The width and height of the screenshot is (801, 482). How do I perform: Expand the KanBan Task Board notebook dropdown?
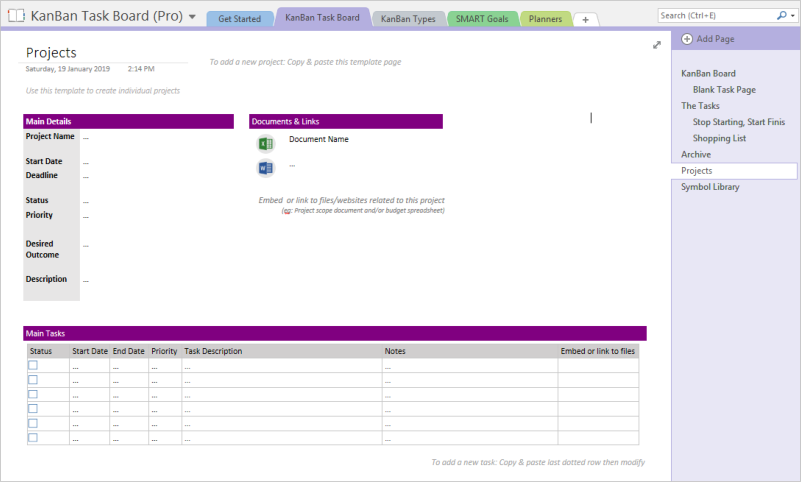point(192,17)
